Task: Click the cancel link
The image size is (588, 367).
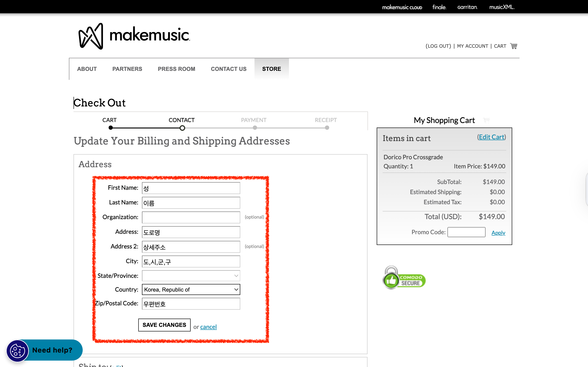Action: (208, 327)
